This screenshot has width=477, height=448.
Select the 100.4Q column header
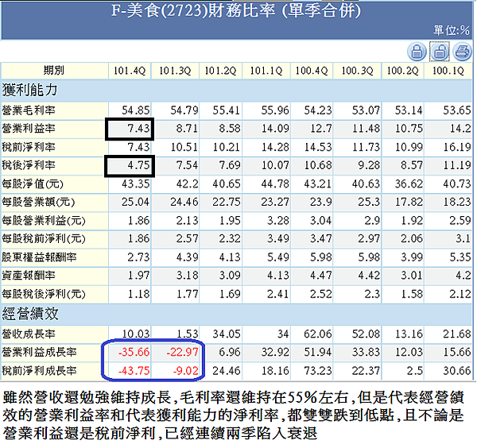tap(312, 71)
